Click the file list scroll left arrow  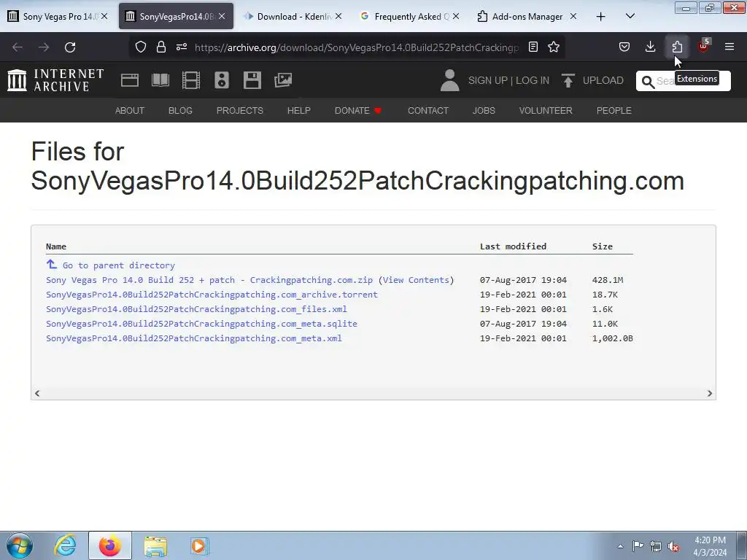point(37,393)
